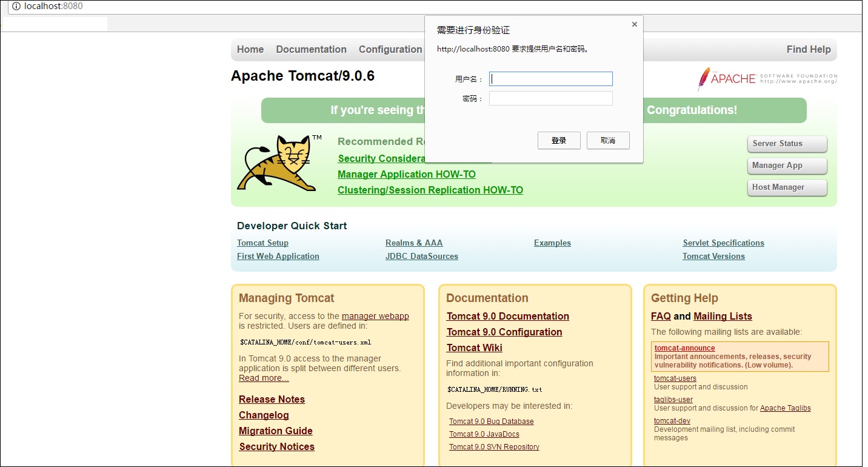Image resolution: width=868 pixels, height=467 pixels.
Task: Open the First Web Application link
Action: pyautogui.click(x=278, y=256)
